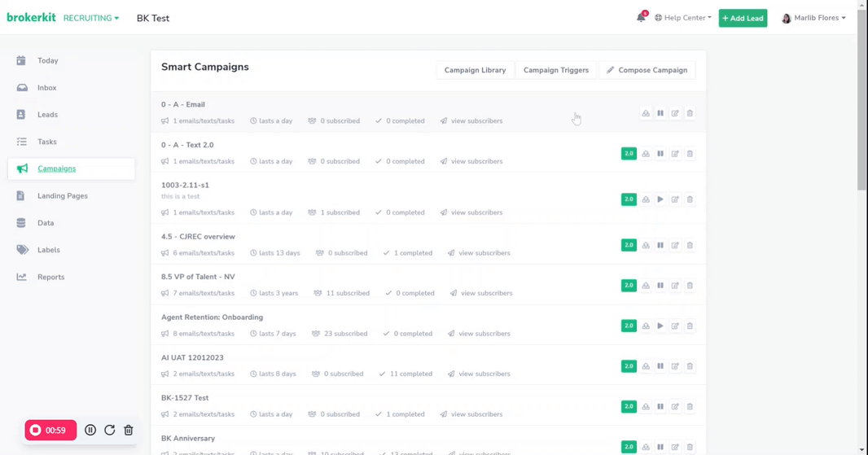Open the Help Center dropdown
The width and height of the screenshot is (868, 455).
(x=683, y=18)
